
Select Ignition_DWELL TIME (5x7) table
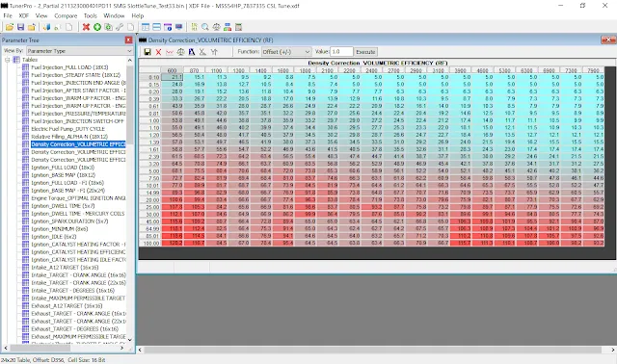(x=63, y=205)
